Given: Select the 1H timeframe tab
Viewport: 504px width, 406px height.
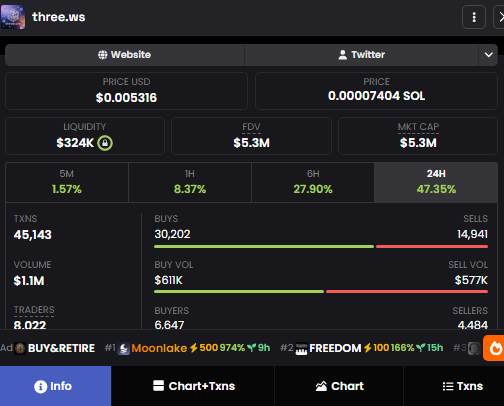Looking at the screenshot, I should click(190, 182).
